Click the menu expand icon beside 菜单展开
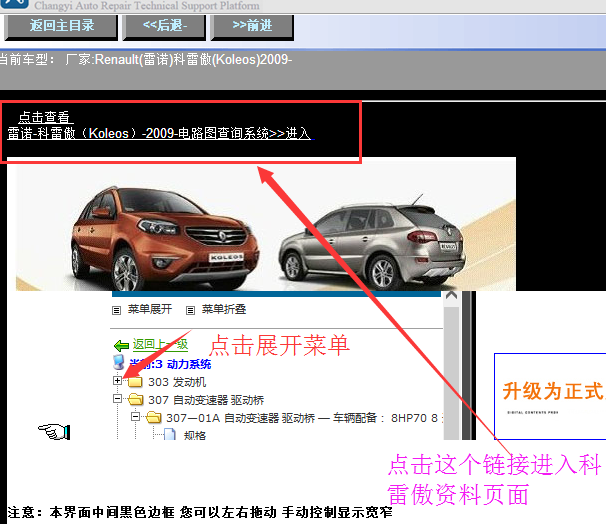The width and height of the screenshot is (606, 524). point(116,310)
